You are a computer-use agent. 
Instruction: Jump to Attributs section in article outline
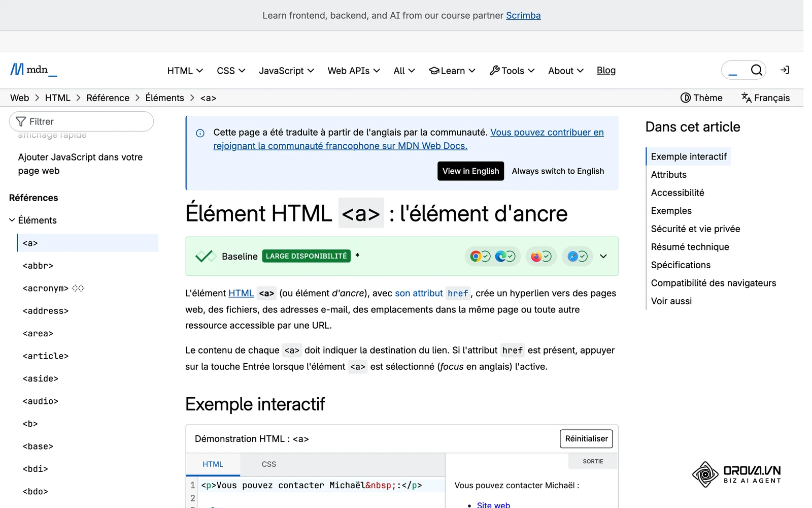668,175
